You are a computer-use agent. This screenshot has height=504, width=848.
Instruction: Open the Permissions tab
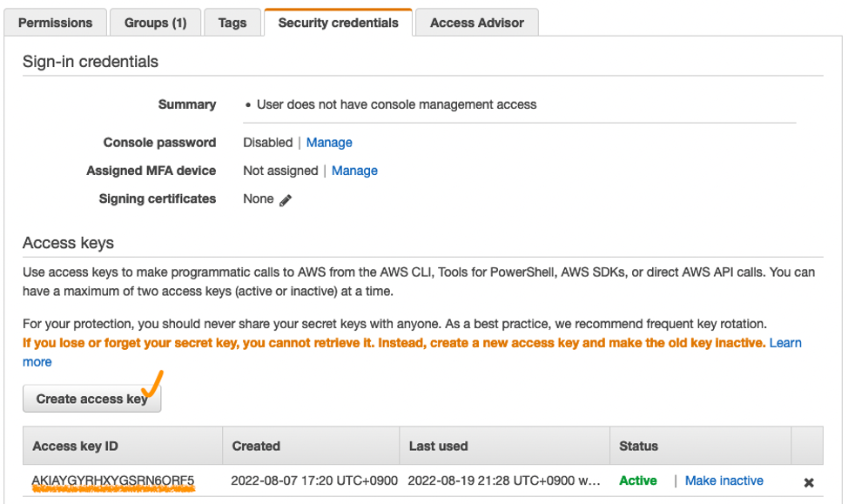(x=55, y=23)
